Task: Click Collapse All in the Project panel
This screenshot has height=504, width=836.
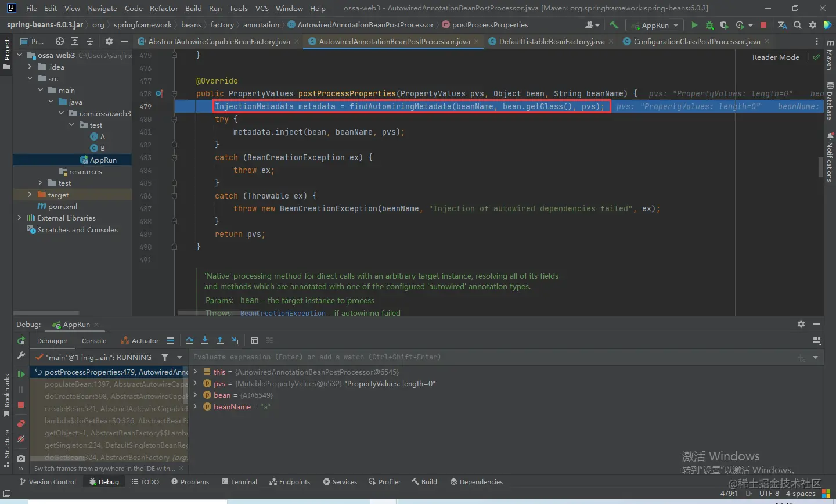Action: 90,41
